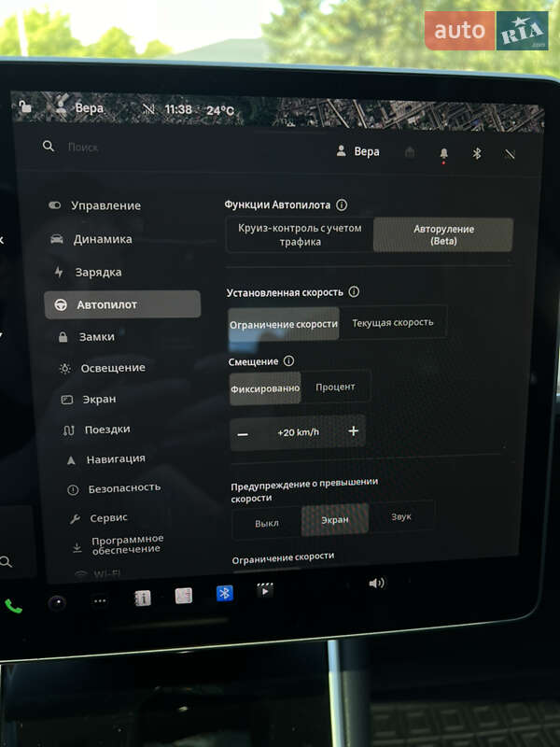The image size is (560, 747).
Task: Open the phone app in dock
Action: point(13,606)
